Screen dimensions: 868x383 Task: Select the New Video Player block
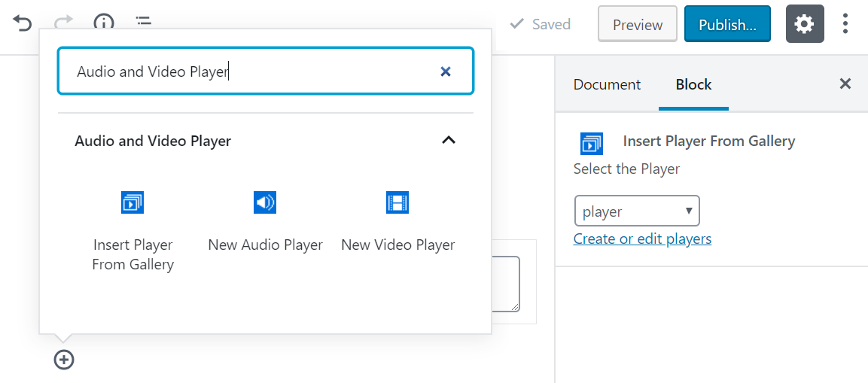(x=397, y=221)
